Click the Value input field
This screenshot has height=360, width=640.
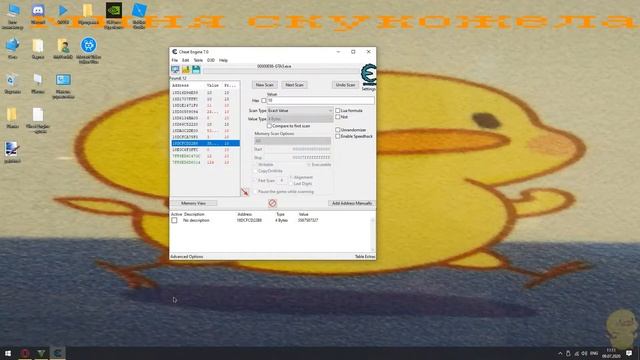pyautogui.click(x=320, y=100)
